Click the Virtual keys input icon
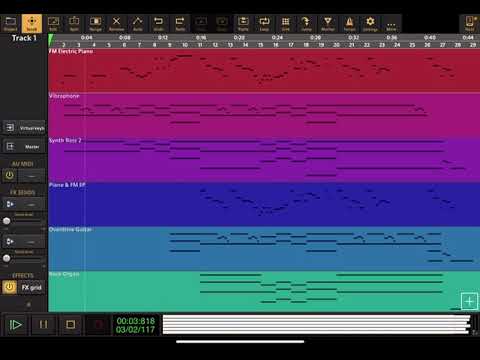 [10, 128]
